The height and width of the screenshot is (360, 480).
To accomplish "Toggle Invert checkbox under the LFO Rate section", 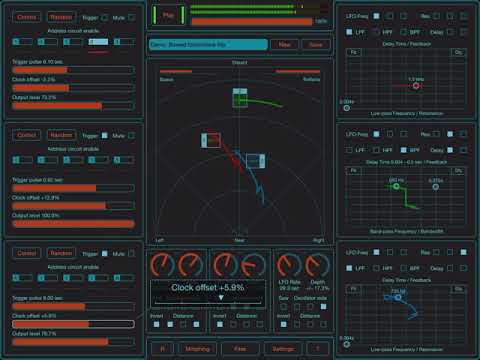I will tap(283, 324).
